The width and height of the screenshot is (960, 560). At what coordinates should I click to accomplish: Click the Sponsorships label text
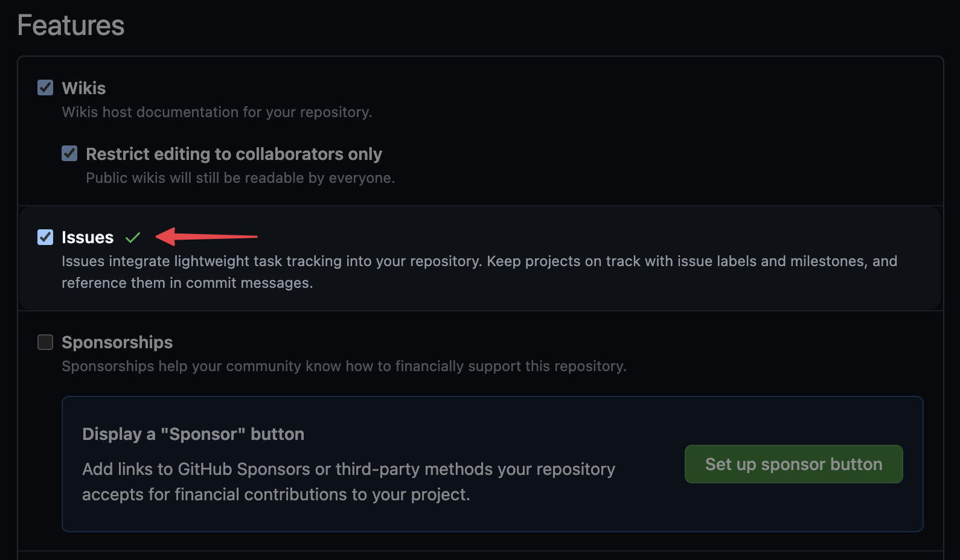point(117,342)
